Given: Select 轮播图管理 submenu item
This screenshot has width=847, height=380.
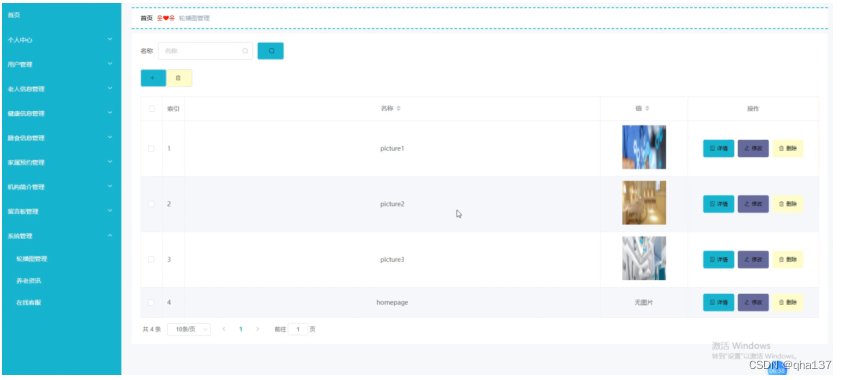Looking at the screenshot, I should point(32,259).
